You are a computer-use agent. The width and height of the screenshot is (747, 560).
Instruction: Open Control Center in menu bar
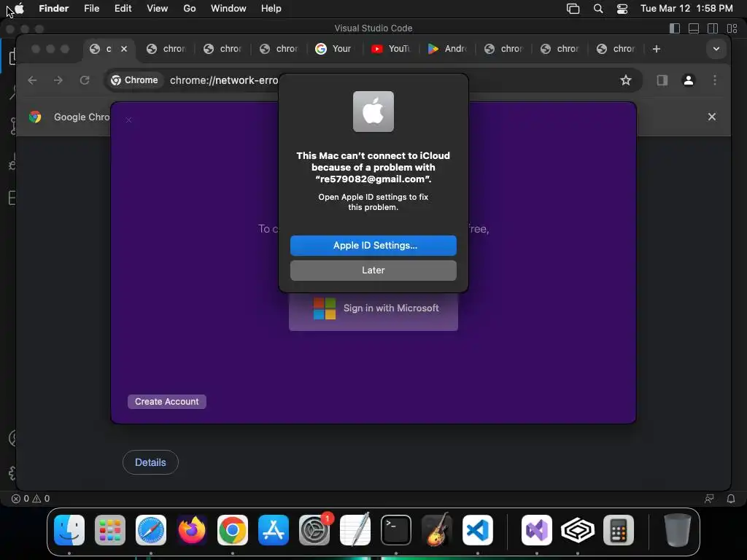coord(622,9)
